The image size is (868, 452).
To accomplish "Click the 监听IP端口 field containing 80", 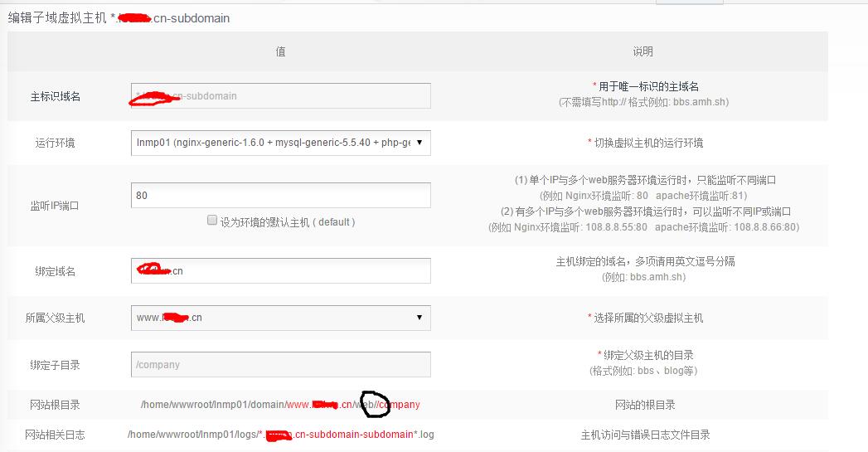I will pyautogui.click(x=280, y=196).
